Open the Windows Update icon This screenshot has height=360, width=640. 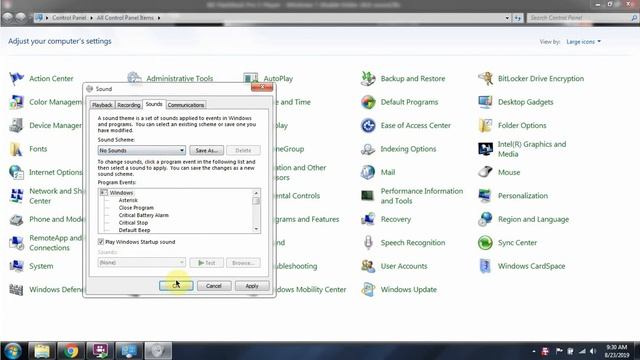pos(368,289)
